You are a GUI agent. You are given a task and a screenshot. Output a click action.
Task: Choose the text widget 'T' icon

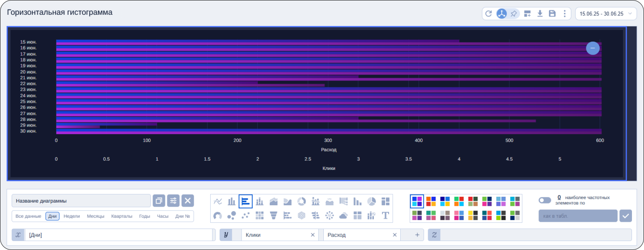coord(386,216)
